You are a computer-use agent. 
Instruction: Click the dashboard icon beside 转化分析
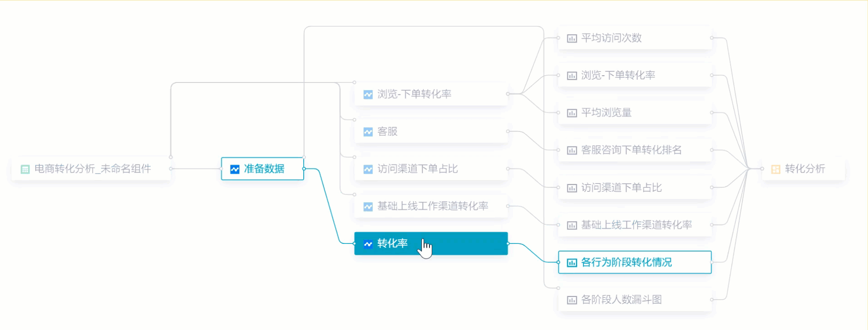pyautogui.click(x=775, y=169)
